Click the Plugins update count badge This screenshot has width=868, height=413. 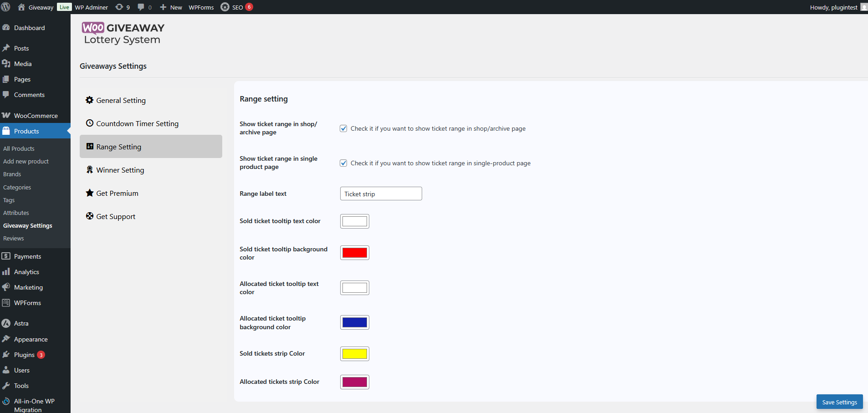coord(41,355)
